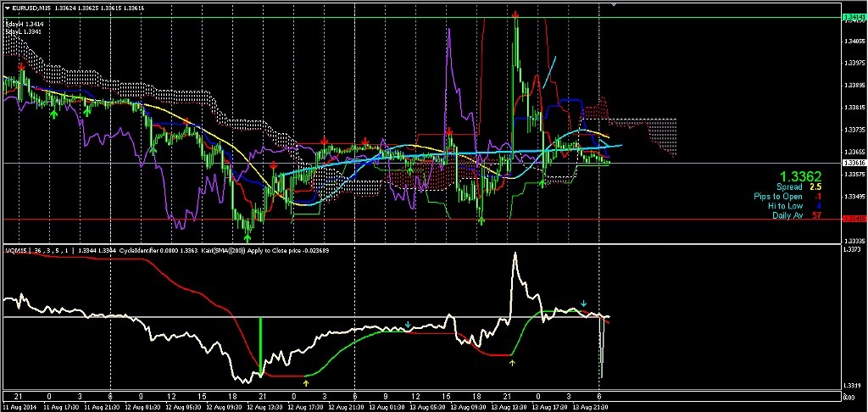Click the rightmost cyan arrow in the indicator window
The width and height of the screenshot is (868, 412).
[x=584, y=303]
